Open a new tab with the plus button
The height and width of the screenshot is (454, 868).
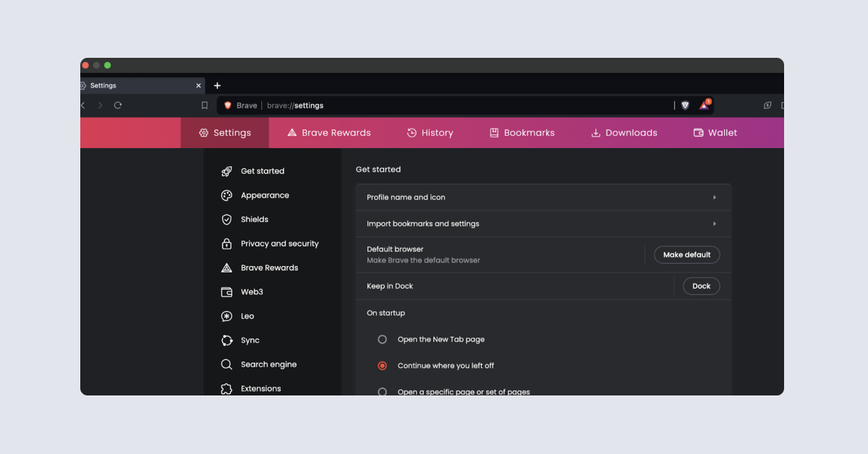pos(217,85)
